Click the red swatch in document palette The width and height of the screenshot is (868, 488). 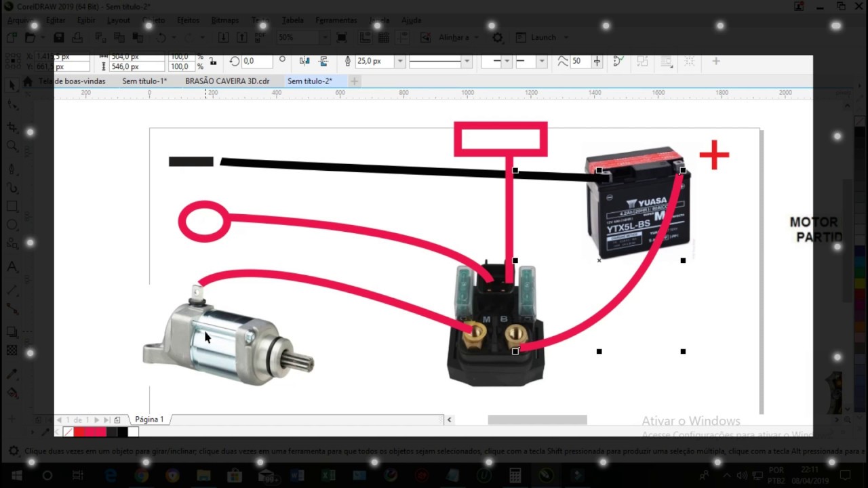[79, 432]
